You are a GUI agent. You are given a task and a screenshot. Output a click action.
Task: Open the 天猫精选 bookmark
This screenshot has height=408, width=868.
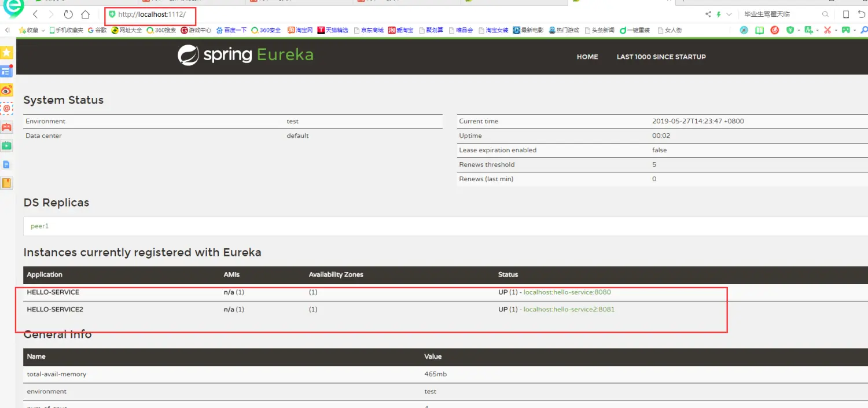pyautogui.click(x=333, y=30)
